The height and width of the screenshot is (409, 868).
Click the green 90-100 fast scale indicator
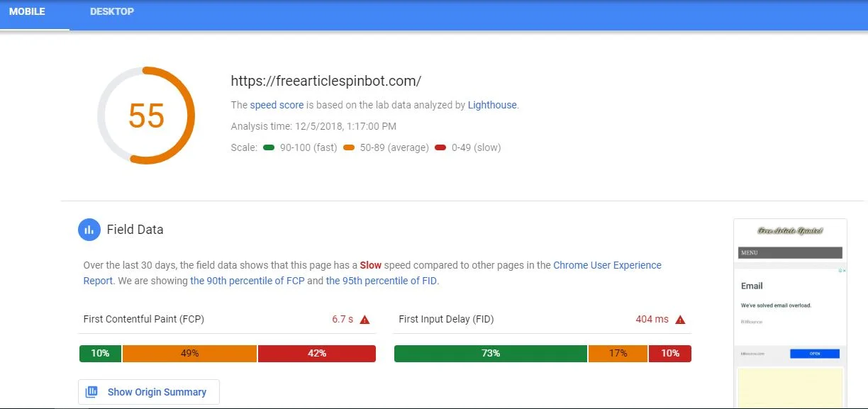[270, 147]
